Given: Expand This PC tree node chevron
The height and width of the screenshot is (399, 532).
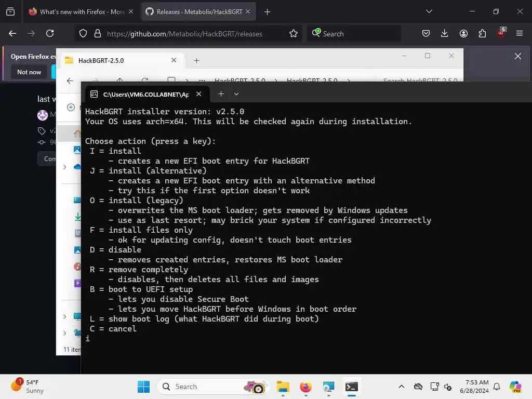Looking at the screenshot, I should pos(64,316).
